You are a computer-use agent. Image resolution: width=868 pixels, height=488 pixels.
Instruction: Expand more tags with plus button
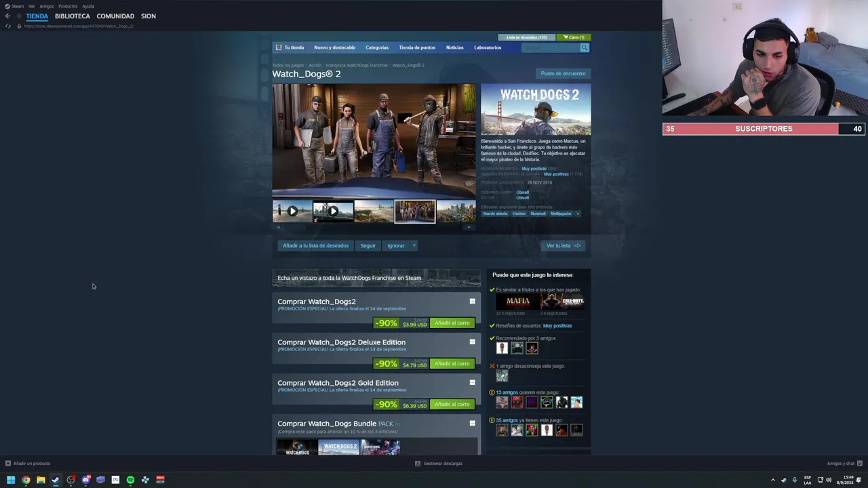(578, 213)
